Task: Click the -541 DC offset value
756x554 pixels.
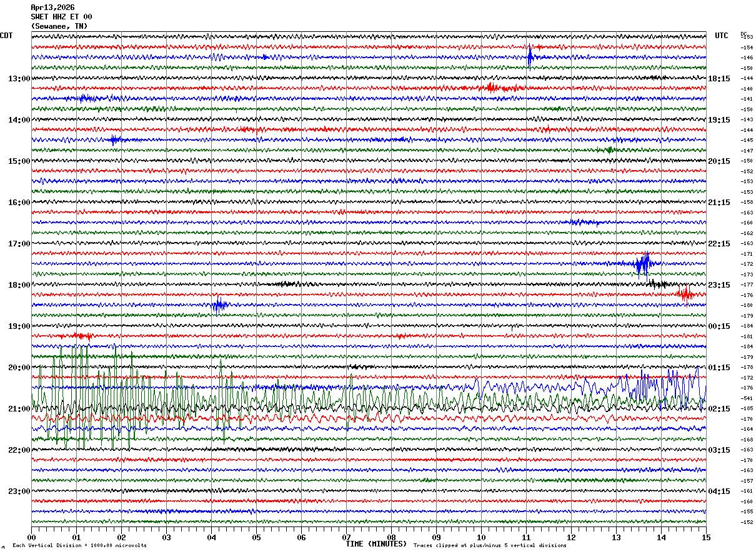Action: [746, 398]
